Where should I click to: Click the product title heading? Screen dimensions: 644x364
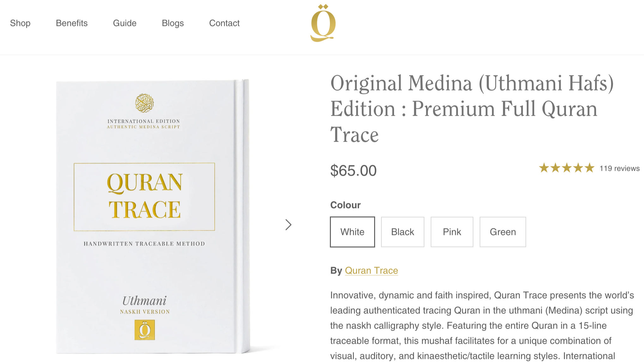(472, 108)
